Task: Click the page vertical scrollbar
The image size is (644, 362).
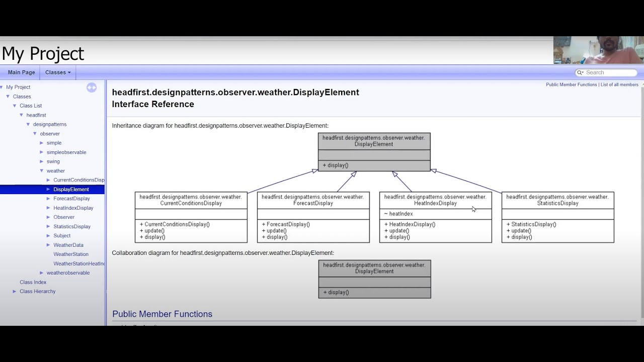Action: [642, 203]
